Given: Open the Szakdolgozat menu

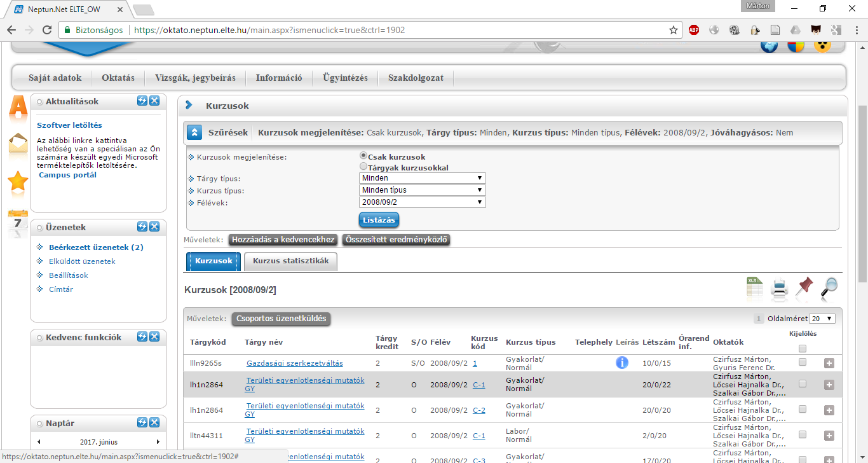Looking at the screenshot, I should [x=416, y=78].
